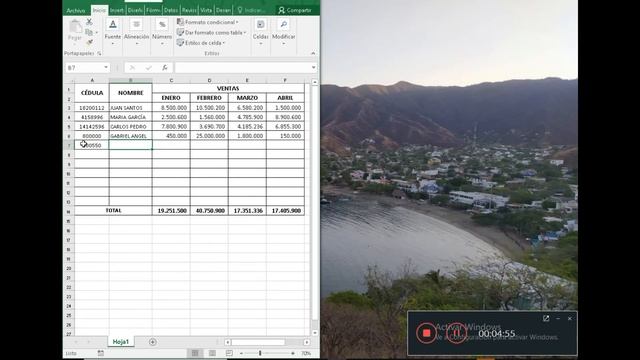Switch to the Insertar tab
The image size is (640, 360).
(117, 10)
